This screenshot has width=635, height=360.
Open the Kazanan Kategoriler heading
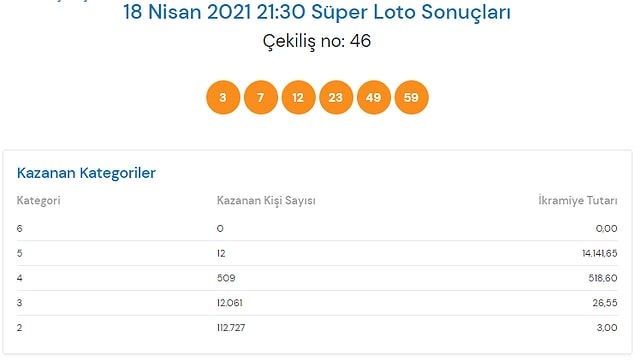86,173
